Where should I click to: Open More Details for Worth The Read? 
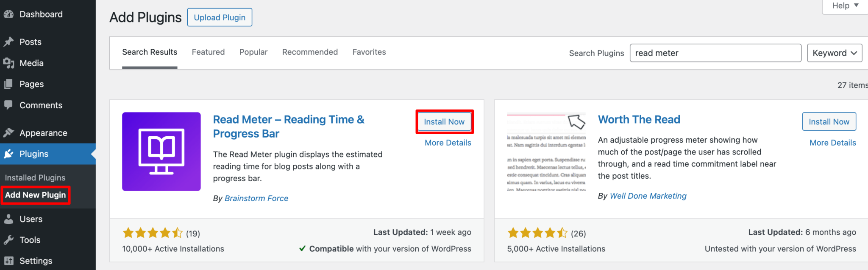coord(832,142)
